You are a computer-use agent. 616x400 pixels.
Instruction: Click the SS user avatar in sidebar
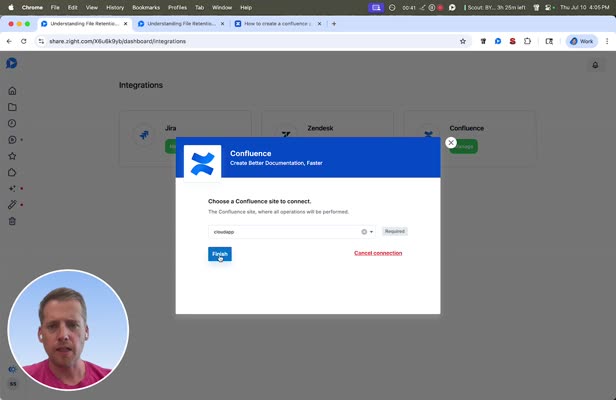pos(13,384)
